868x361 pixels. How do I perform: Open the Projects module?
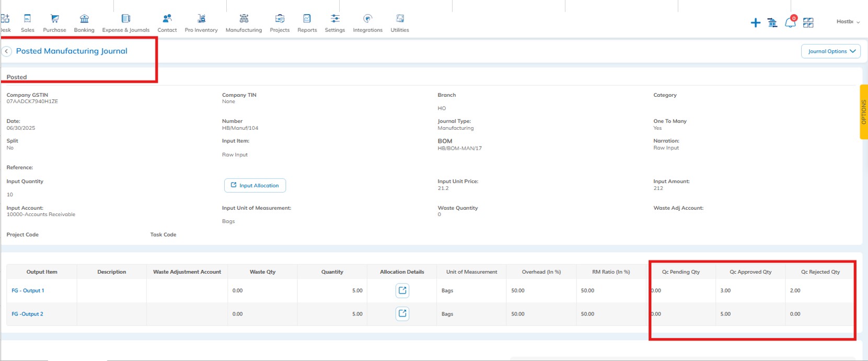pos(280,24)
